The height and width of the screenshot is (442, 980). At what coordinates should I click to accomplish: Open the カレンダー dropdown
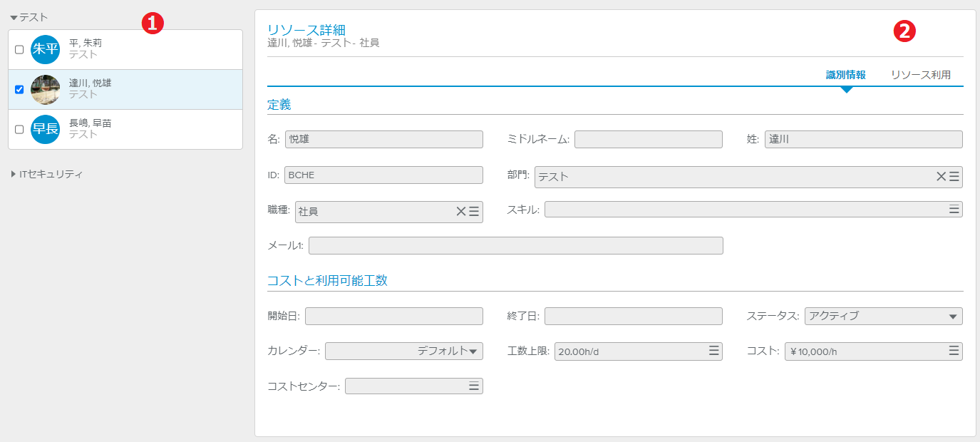click(404, 351)
